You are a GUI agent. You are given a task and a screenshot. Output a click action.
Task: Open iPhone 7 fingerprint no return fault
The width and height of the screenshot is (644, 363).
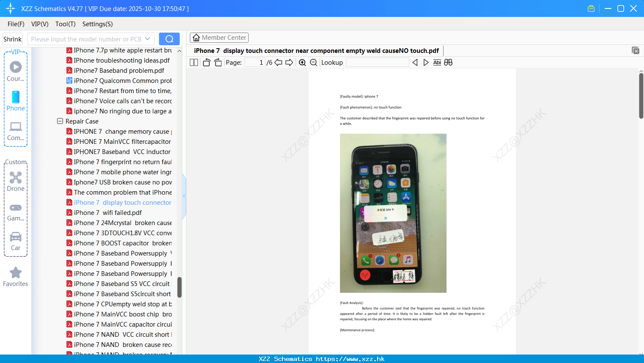coord(119,162)
